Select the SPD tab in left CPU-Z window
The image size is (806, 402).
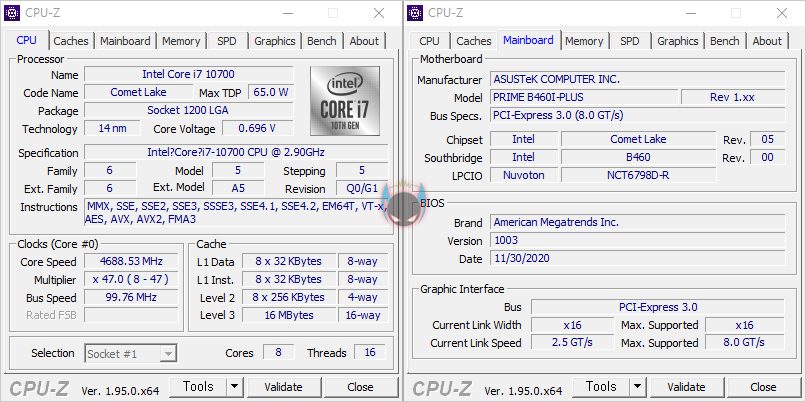click(x=227, y=41)
